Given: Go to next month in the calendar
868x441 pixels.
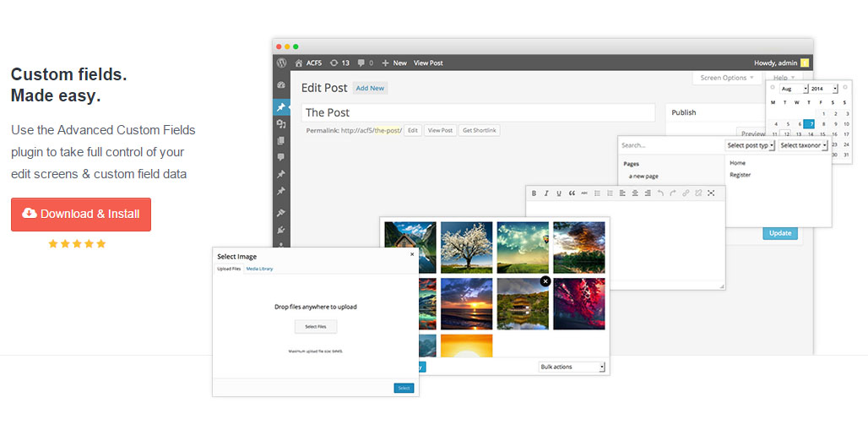Looking at the screenshot, I should (x=844, y=88).
